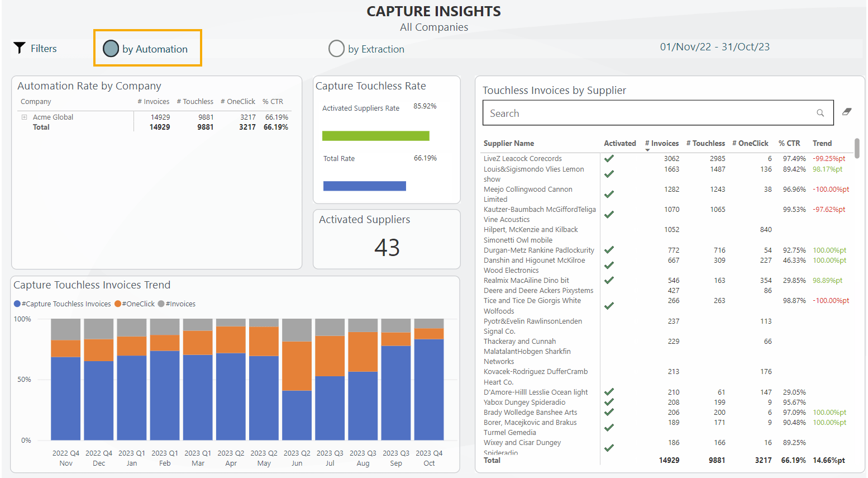Select the orange #OneClick legend marker
Viewport: 868px width, 478px height.
[x=119, y=304]
